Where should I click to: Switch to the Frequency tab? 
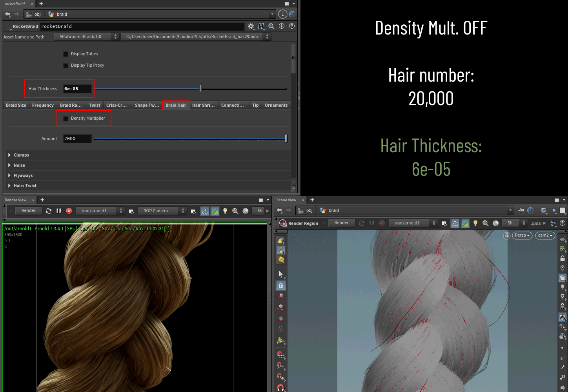tap(43, 105)
